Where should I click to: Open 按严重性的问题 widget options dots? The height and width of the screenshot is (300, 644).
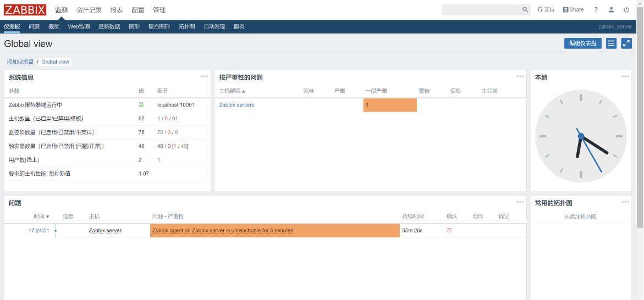tap(520, 76)
